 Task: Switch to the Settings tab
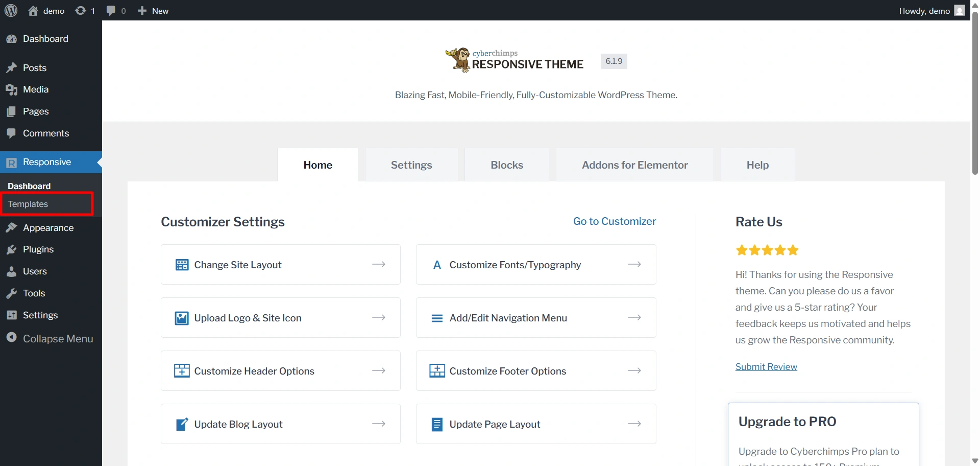[x=411, y=165]
